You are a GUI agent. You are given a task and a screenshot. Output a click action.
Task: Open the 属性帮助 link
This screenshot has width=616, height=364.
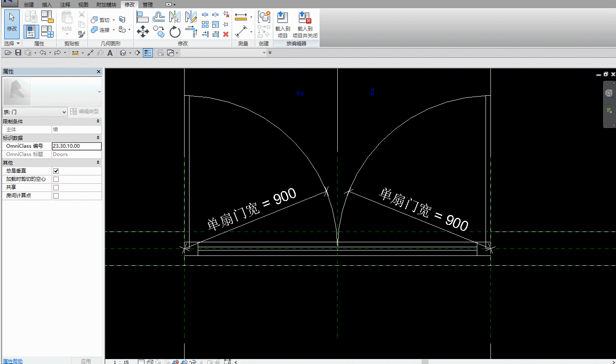coord(13,361)
